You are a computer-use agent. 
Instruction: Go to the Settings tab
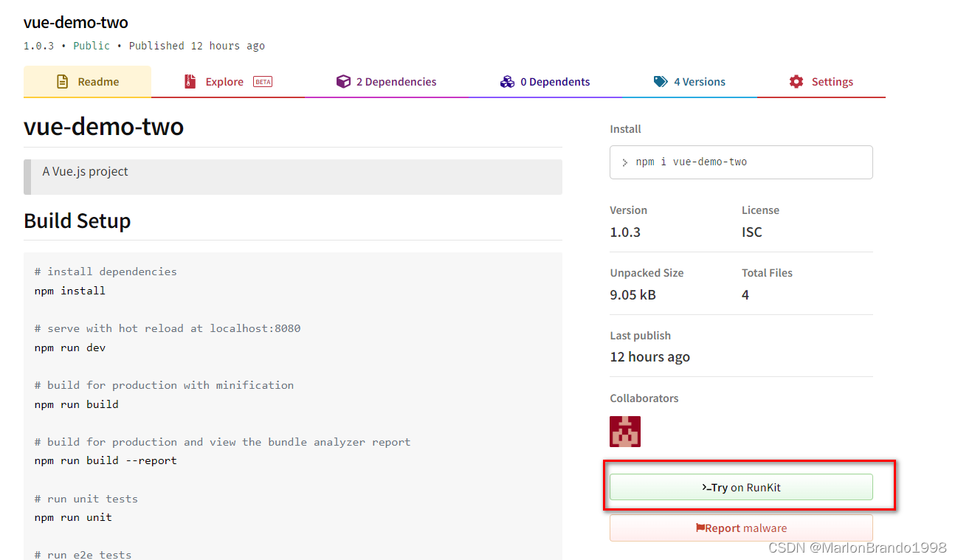coord(821,82)
